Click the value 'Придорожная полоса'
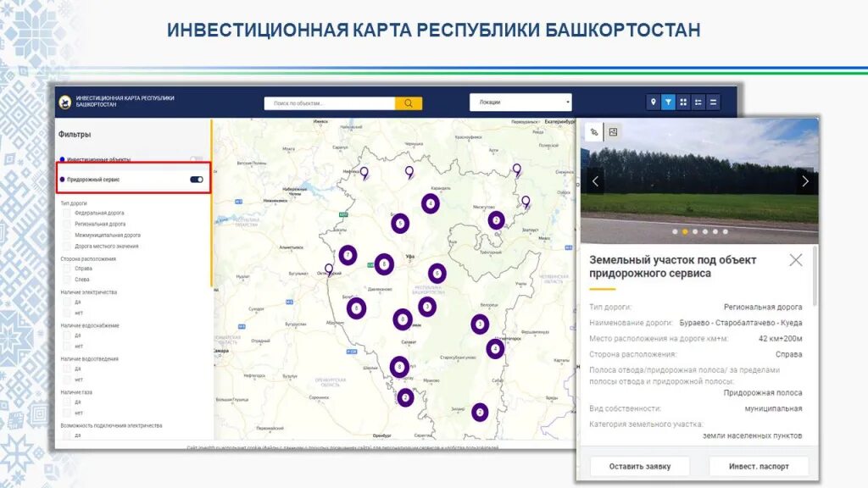The height and width of the screenshot is (488, 868). 763,393
